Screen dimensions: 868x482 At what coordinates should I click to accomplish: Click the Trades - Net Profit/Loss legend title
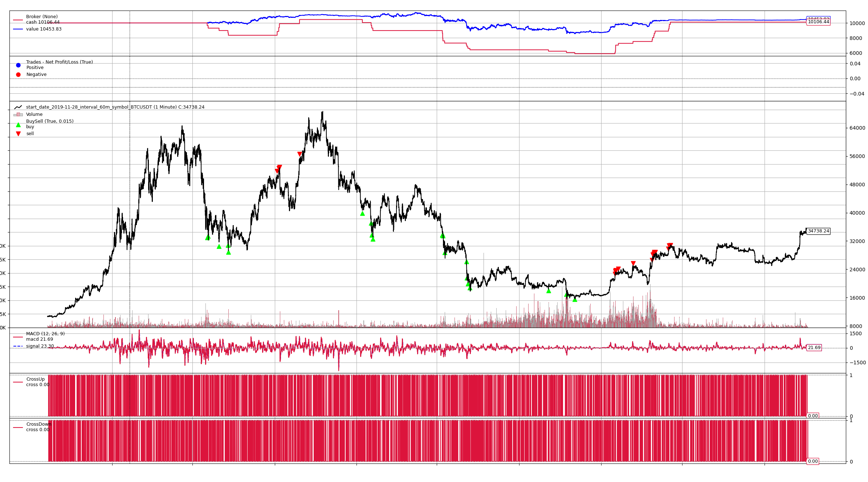(x=59, y=62)
